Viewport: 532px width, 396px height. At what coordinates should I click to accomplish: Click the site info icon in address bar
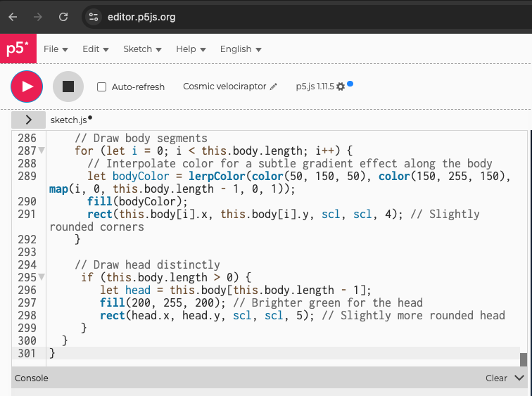click(94, 16)
